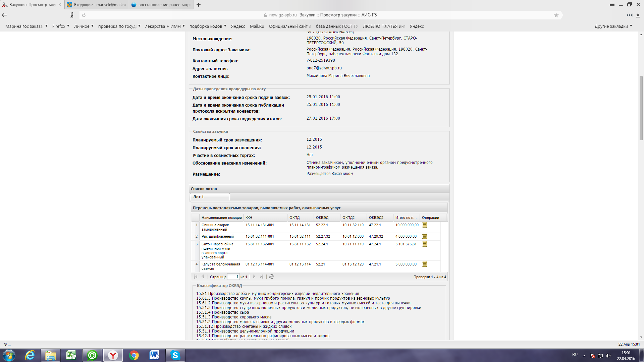Click taskbar clock 15:01

point(626,353)
